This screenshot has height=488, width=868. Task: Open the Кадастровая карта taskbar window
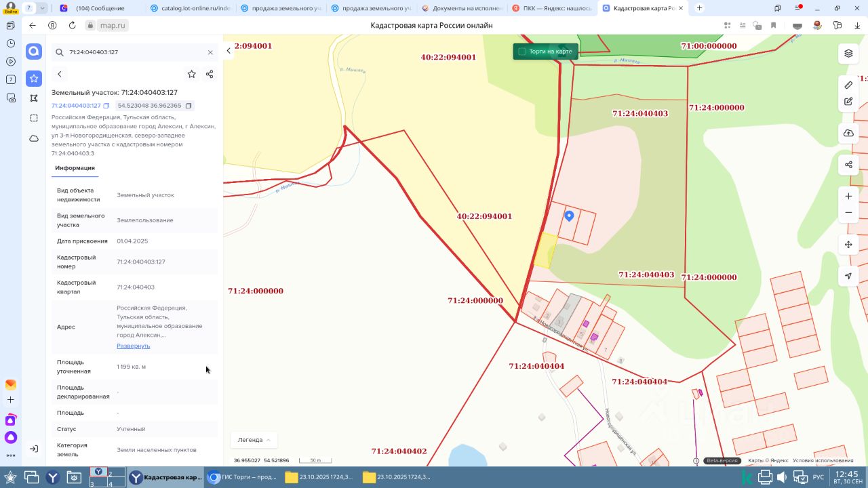(165, 477)
